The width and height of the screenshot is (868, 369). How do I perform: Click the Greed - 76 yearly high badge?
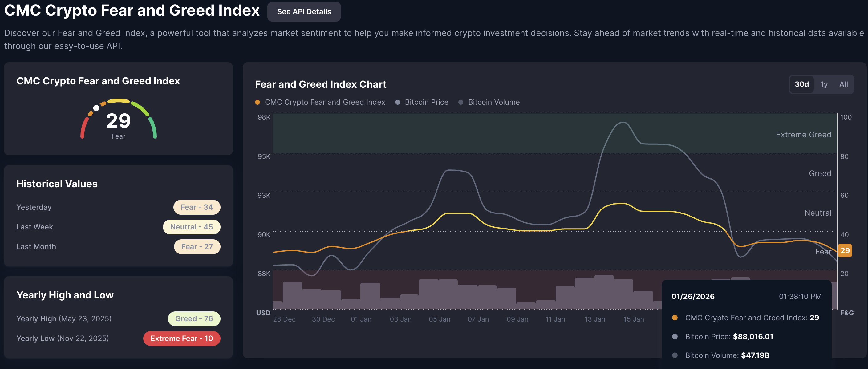(x=194, y=318)
